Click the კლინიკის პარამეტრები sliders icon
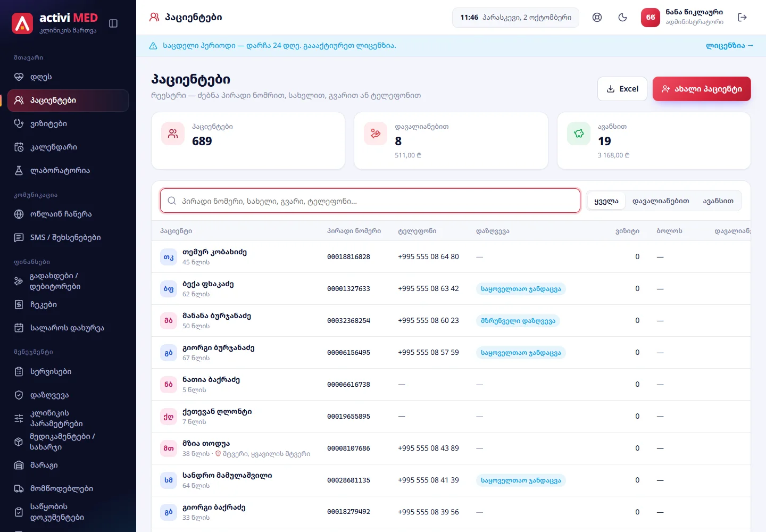 click(x=19, y=419)
